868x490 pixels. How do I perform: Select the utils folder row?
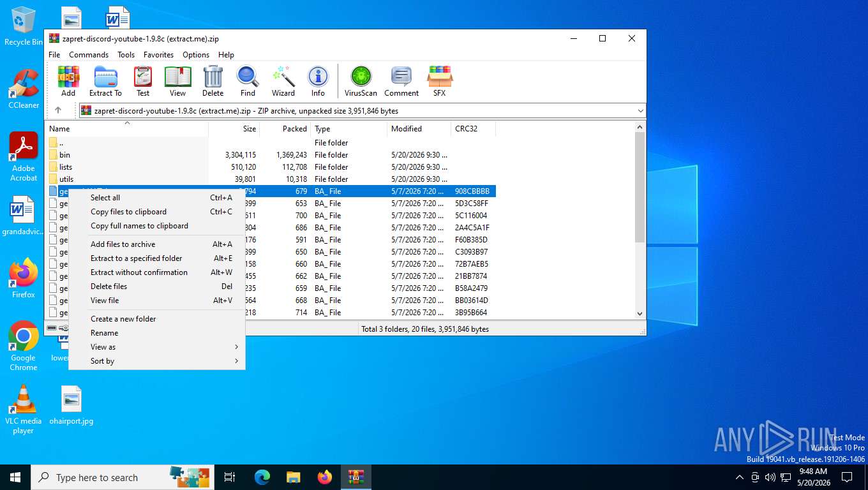click(270, 179)
